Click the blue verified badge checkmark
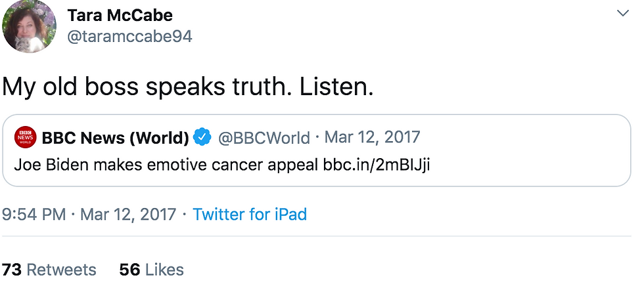Viewport: 644px width, 292px height. point(202,138)
